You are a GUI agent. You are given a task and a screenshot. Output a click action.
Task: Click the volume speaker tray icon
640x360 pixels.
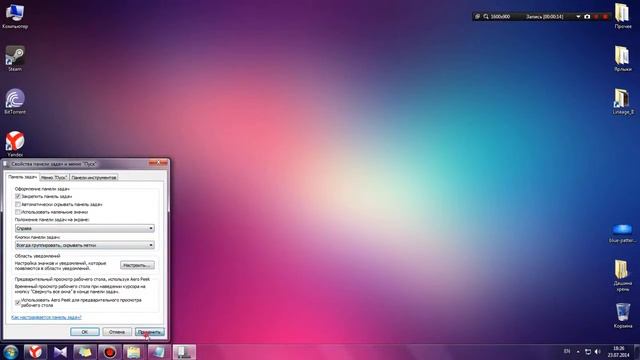[x=598, y=351]
